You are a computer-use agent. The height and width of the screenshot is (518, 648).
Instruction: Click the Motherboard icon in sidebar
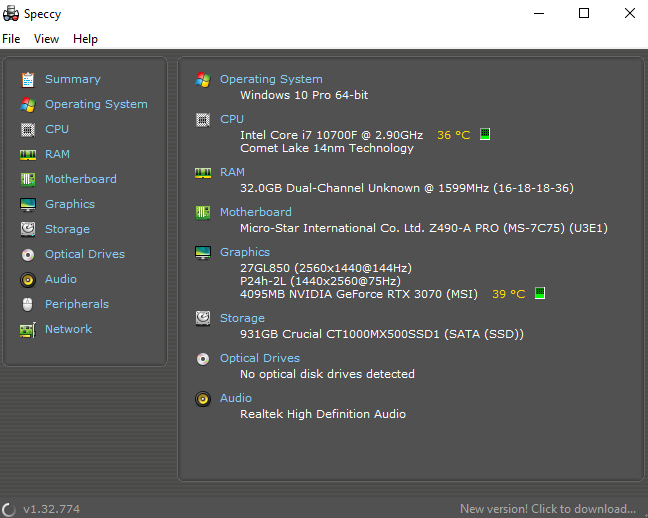(x=28, y=179)
